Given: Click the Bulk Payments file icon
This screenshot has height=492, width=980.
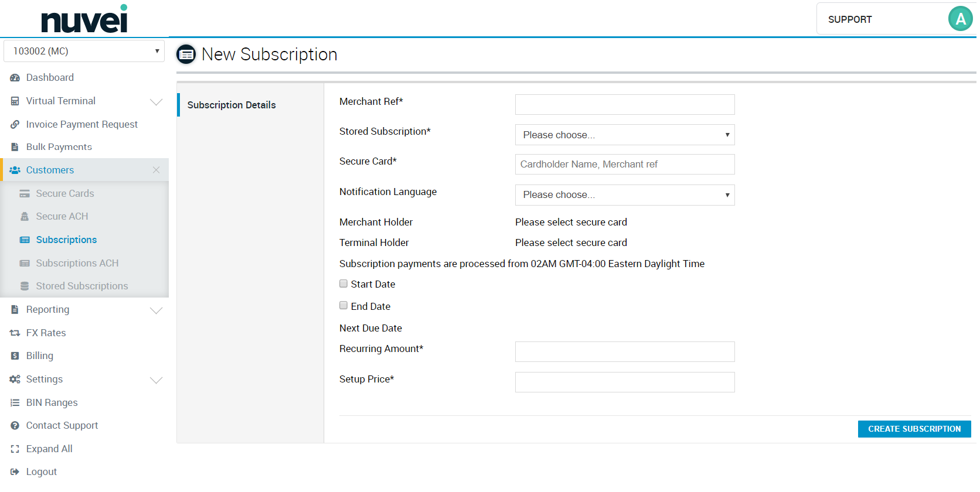Looking at the screenshot, I should pos(15,147).
